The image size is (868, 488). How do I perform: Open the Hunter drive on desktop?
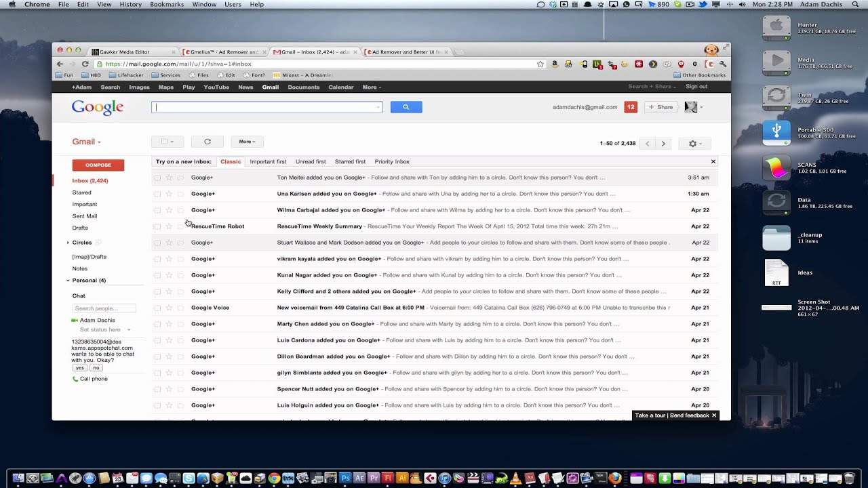(x=776, y=28)
